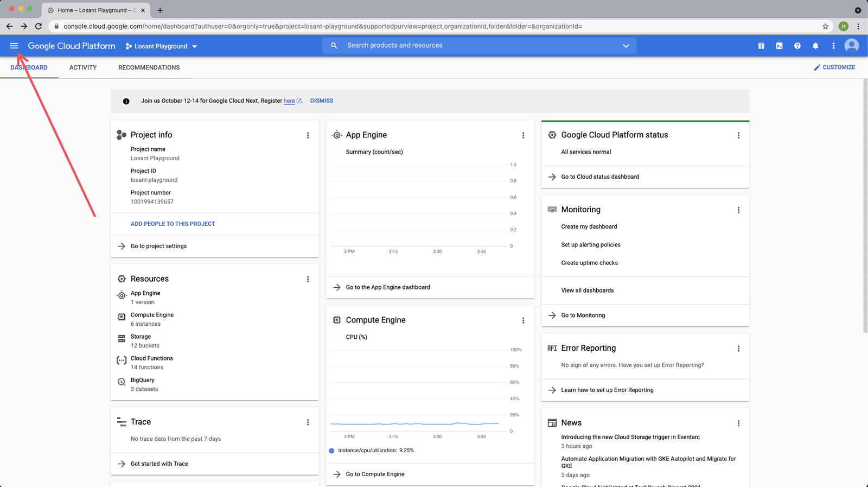868x487 pixels.
Task: Open the Cloud Storage trigger in Eventarc news
Action: 630,437
